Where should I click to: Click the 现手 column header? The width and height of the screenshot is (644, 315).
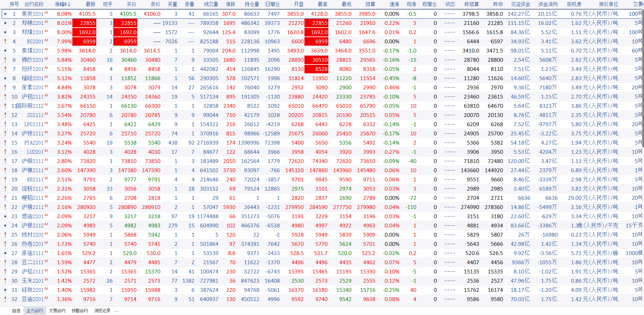tap(108, 4)
